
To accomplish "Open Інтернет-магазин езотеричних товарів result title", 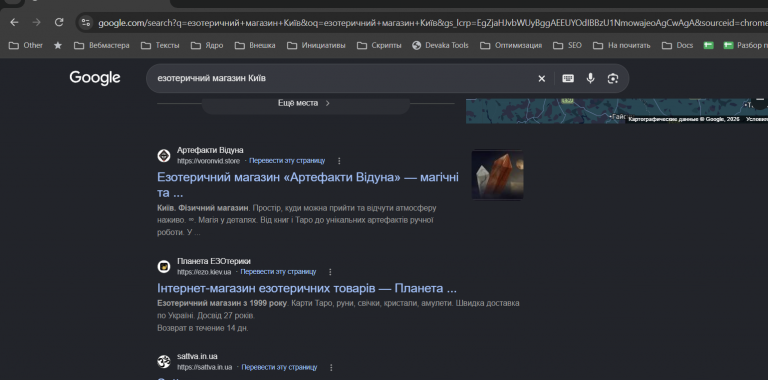I will (307, 288).
